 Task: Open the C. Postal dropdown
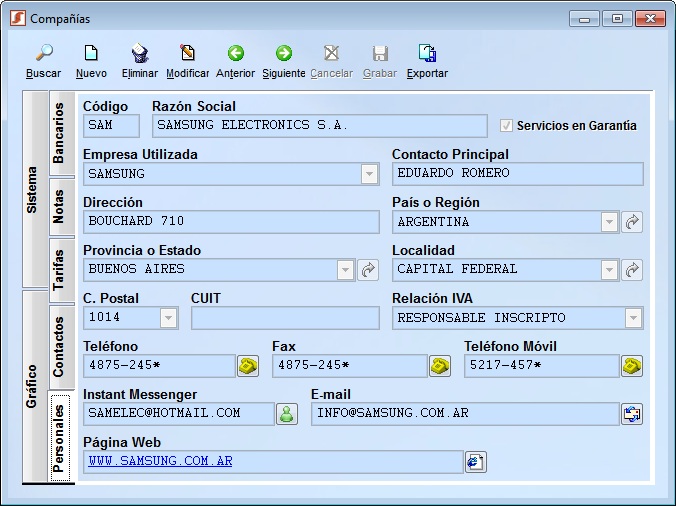tap(168, 318)
